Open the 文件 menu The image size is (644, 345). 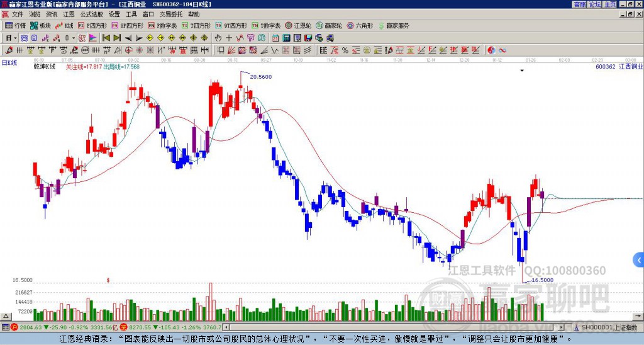(x=18, y=14)
